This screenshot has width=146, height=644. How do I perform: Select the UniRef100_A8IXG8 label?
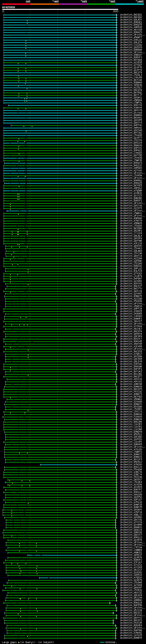131,30
